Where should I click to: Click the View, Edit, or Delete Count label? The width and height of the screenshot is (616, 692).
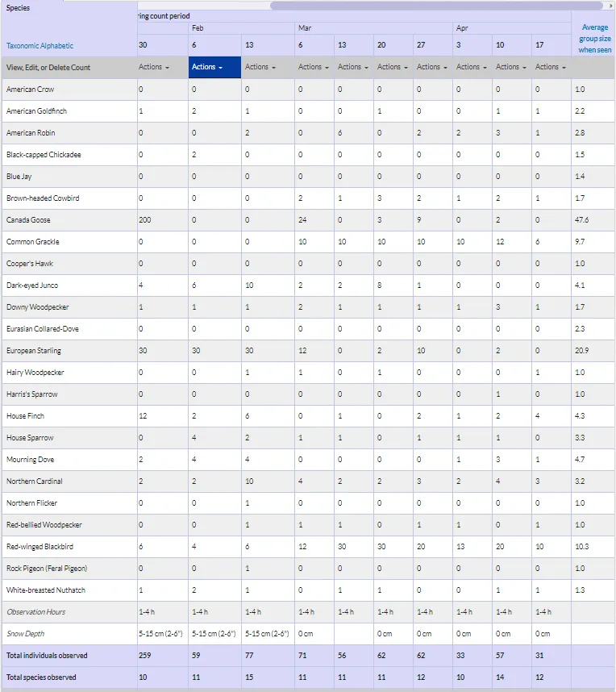pyautogui.click(x=48, y=68)
